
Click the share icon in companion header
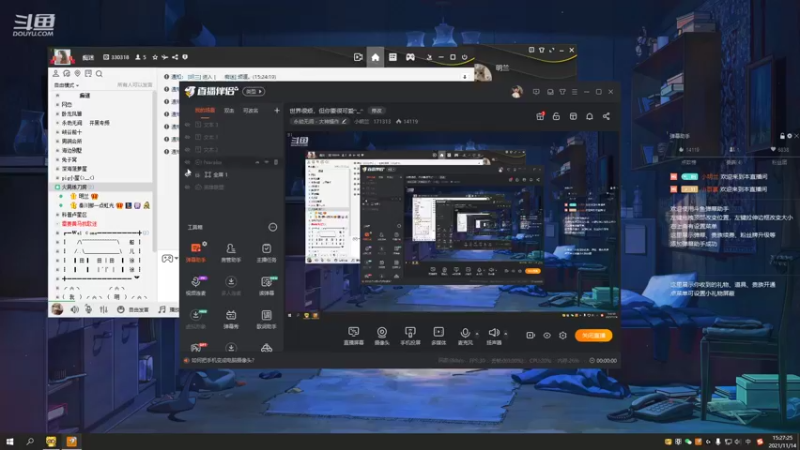606,116
